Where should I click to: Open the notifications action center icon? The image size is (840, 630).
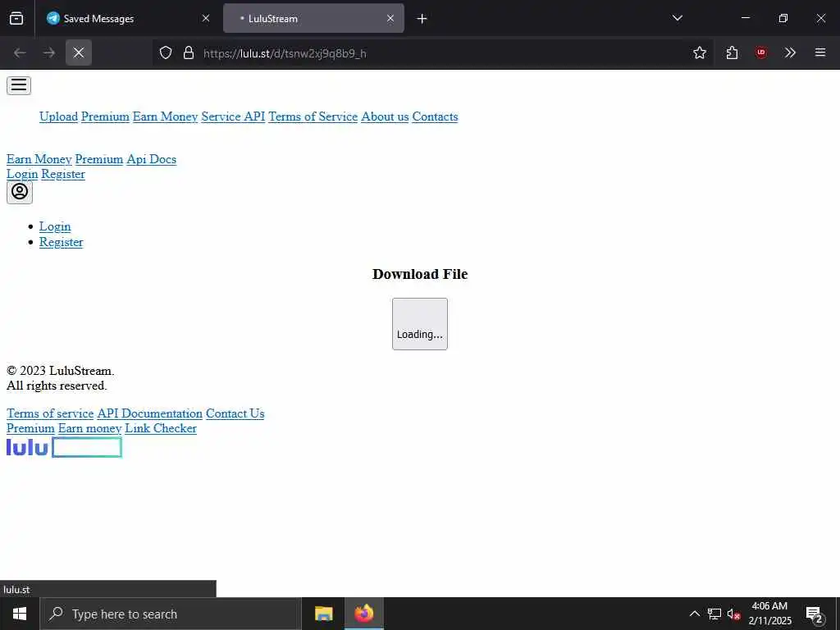[814, 614]
